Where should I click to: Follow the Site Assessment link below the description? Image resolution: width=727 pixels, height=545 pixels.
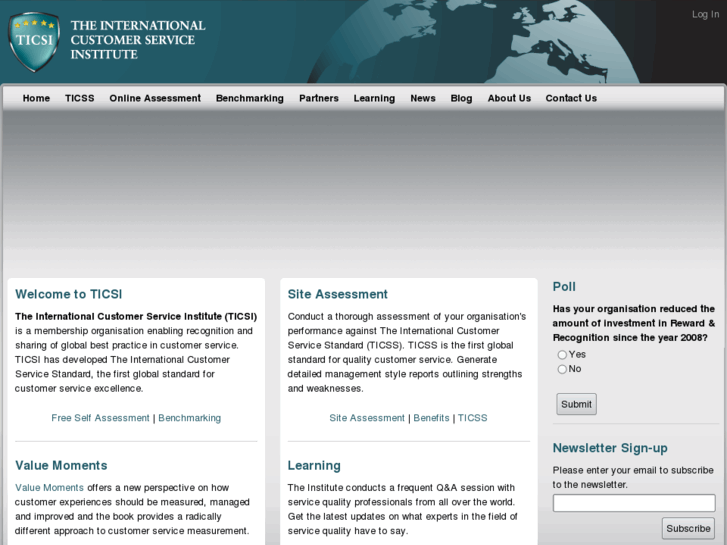(x=367, y=418)
